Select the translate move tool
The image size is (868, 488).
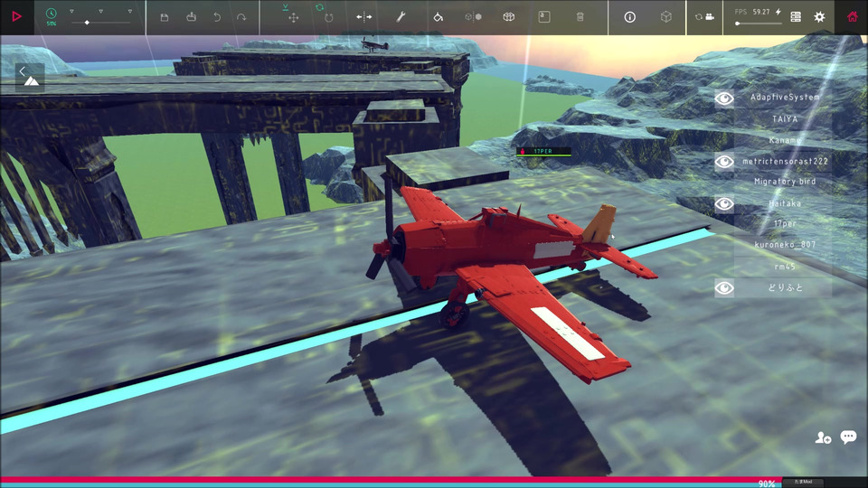(x=293, y=18)
